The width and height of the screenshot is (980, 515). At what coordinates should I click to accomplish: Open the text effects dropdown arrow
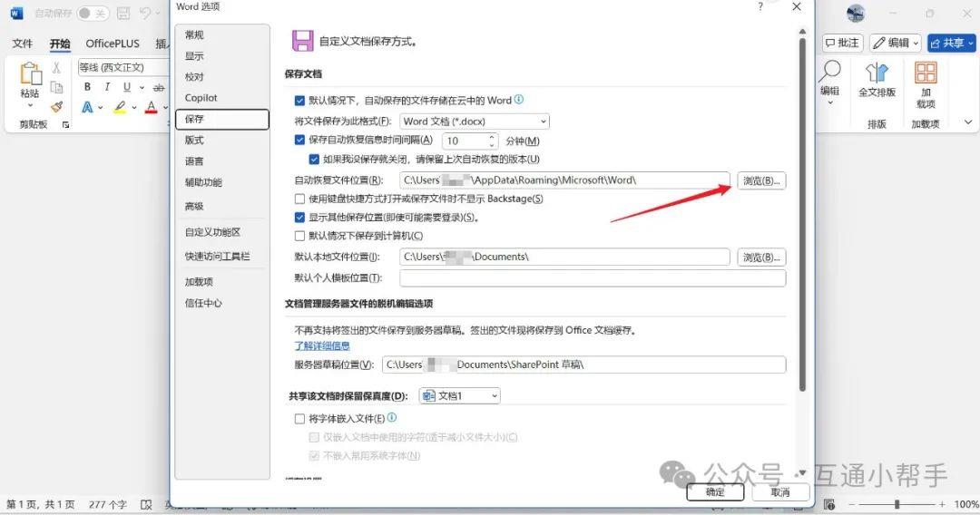101,107
